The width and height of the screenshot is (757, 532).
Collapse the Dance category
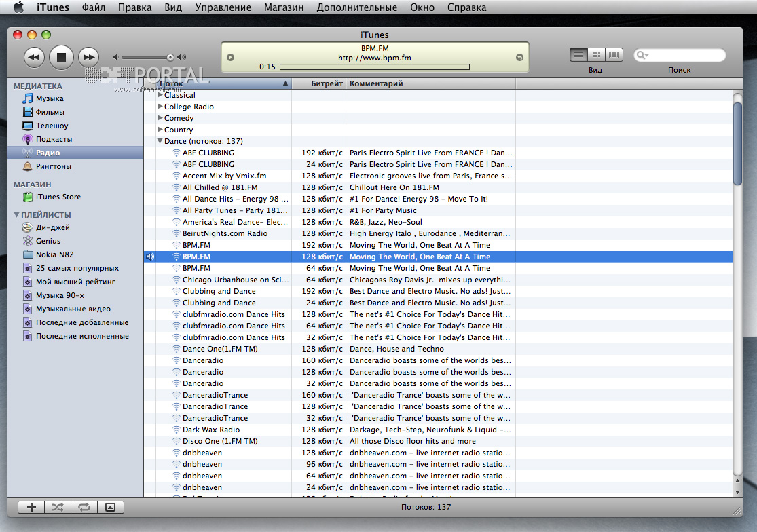click(x=160, y=141)
